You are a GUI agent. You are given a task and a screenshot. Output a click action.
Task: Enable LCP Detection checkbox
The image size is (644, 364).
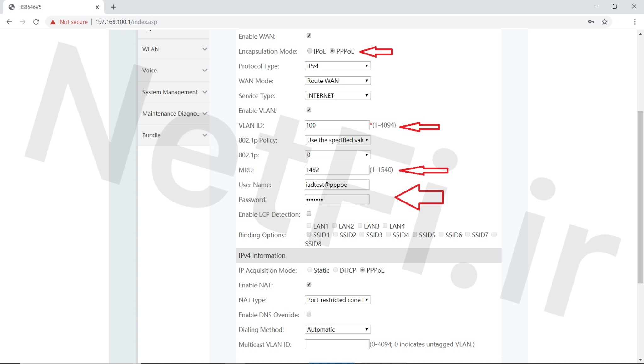coord(309,214)
